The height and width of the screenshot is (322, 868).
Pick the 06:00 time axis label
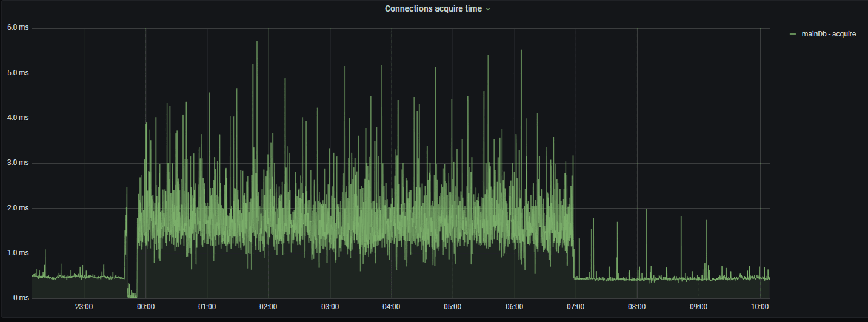pos(514,307)
